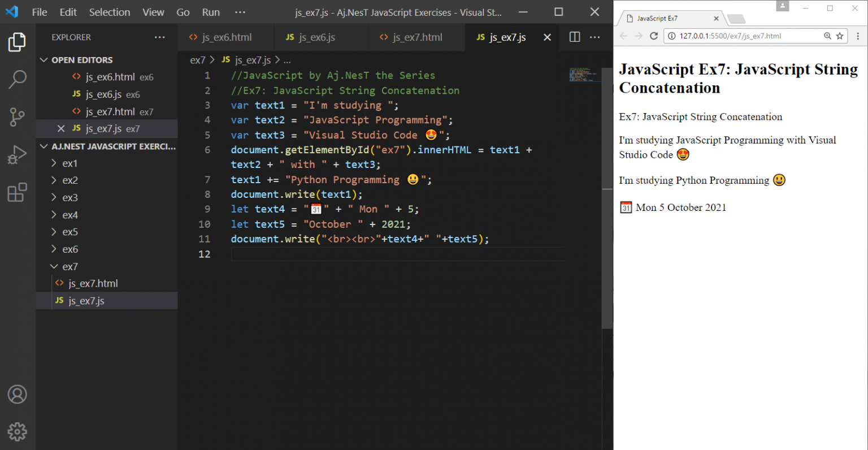
Task: Open the Source Control view
Action: tap(18, 117)
